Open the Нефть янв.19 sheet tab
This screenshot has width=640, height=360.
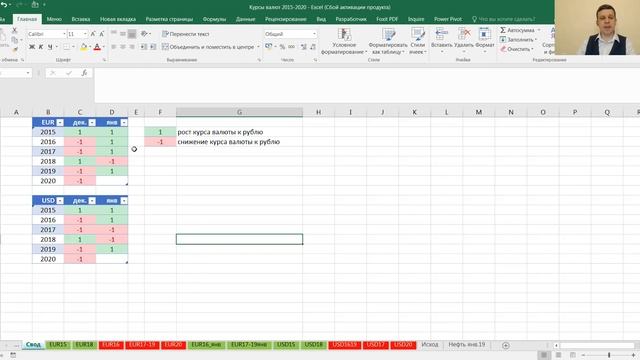pos(467,345)
